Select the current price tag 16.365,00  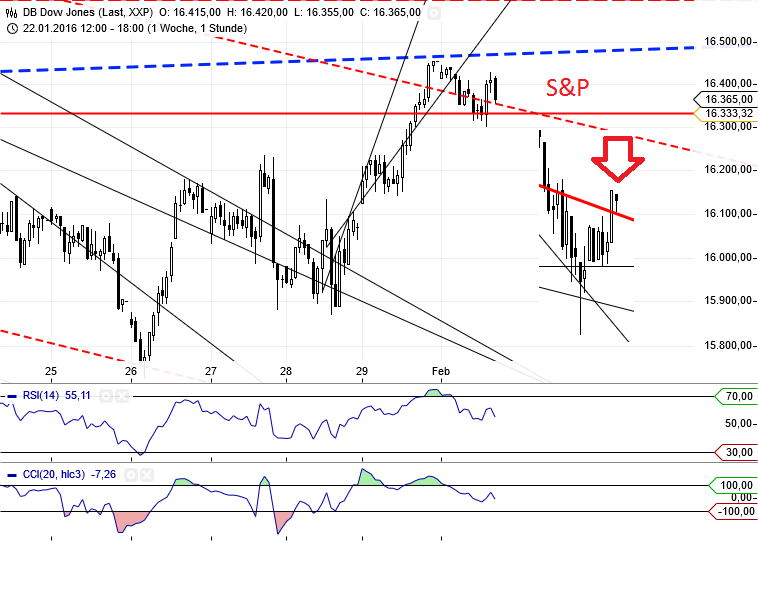pyautogui.click(x=725, y=99)
